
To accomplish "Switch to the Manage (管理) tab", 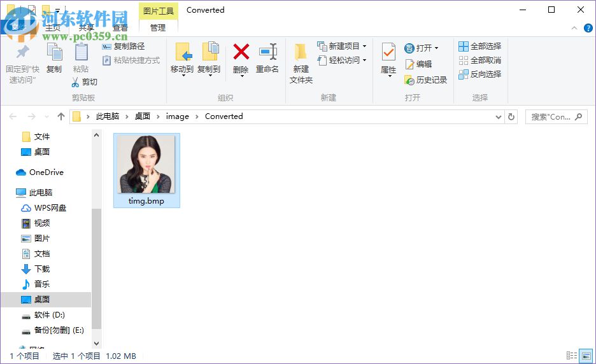I will [x=158, y=27].
